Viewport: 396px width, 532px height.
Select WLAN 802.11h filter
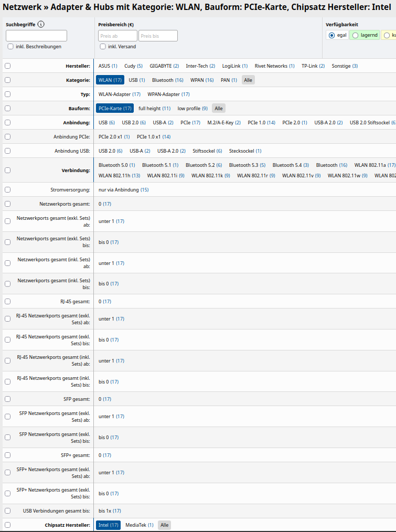tap(120, 176)
